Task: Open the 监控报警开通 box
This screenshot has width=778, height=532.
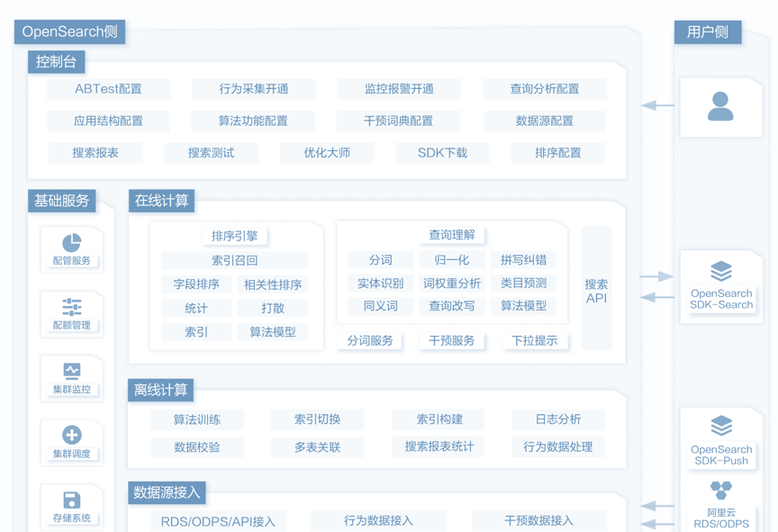Action: click(x=399, y=89)
